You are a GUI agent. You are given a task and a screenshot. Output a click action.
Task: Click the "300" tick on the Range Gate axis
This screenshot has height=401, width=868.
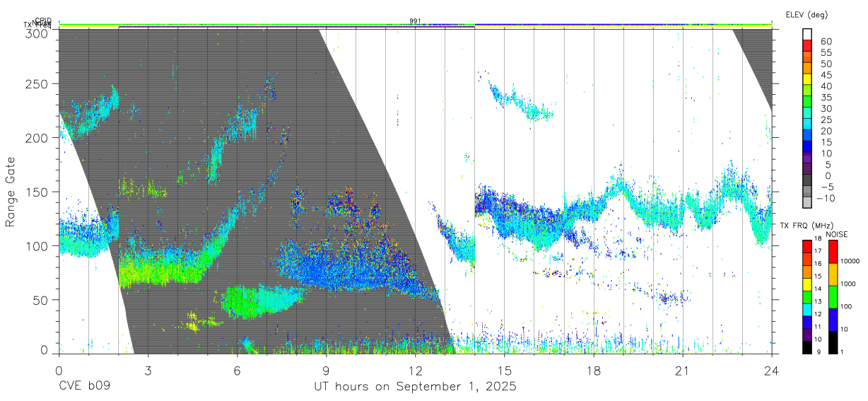coord(37,32)
